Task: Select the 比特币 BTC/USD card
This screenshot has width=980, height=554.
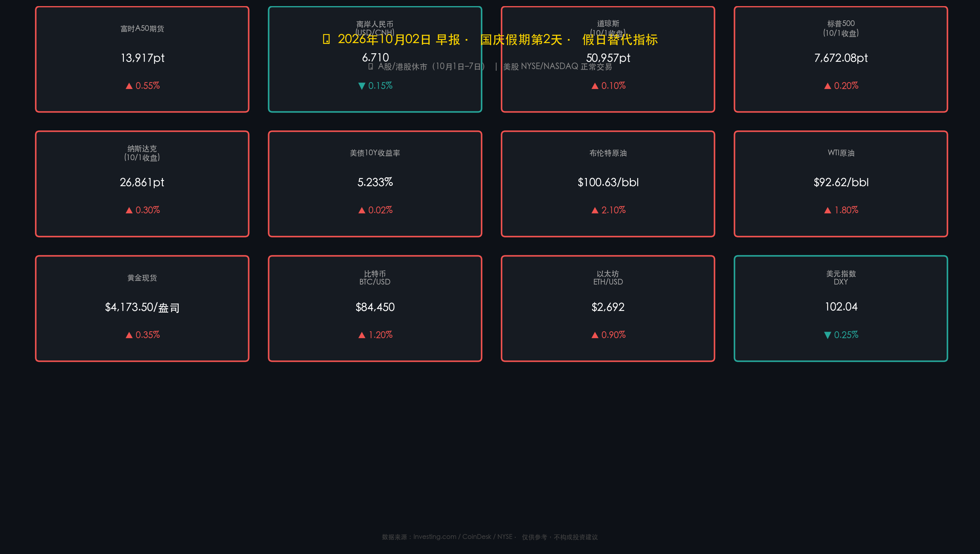Action: coord(375,309)
